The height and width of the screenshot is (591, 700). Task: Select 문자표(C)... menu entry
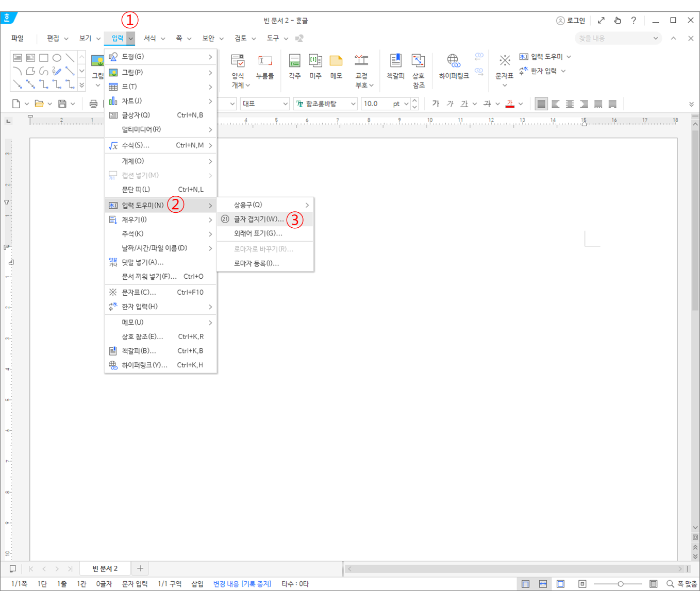tap(160, 292)
